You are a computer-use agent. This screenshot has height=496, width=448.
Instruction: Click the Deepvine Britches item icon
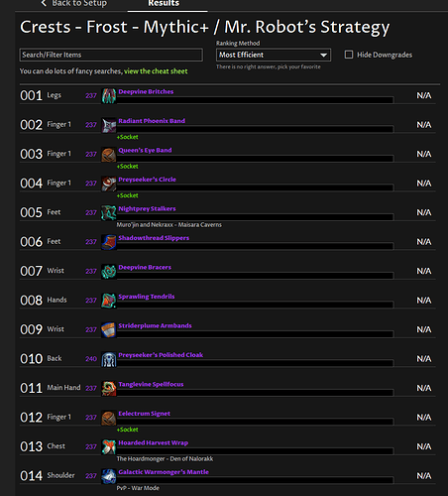(109, 96)
